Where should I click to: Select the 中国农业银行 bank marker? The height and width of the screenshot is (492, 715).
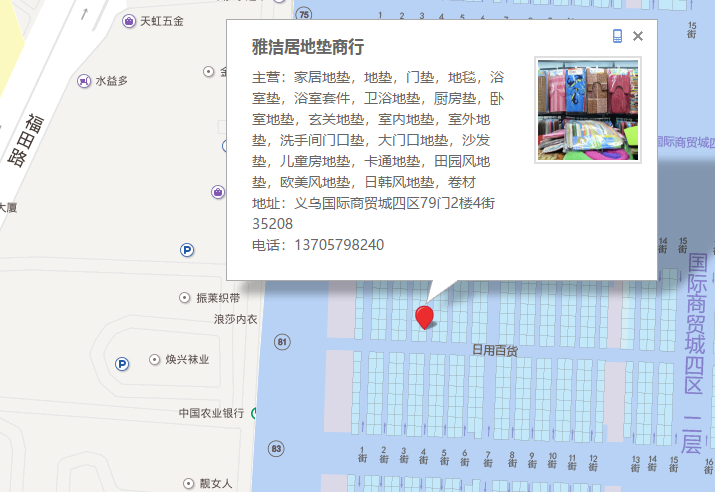point(255,413)
